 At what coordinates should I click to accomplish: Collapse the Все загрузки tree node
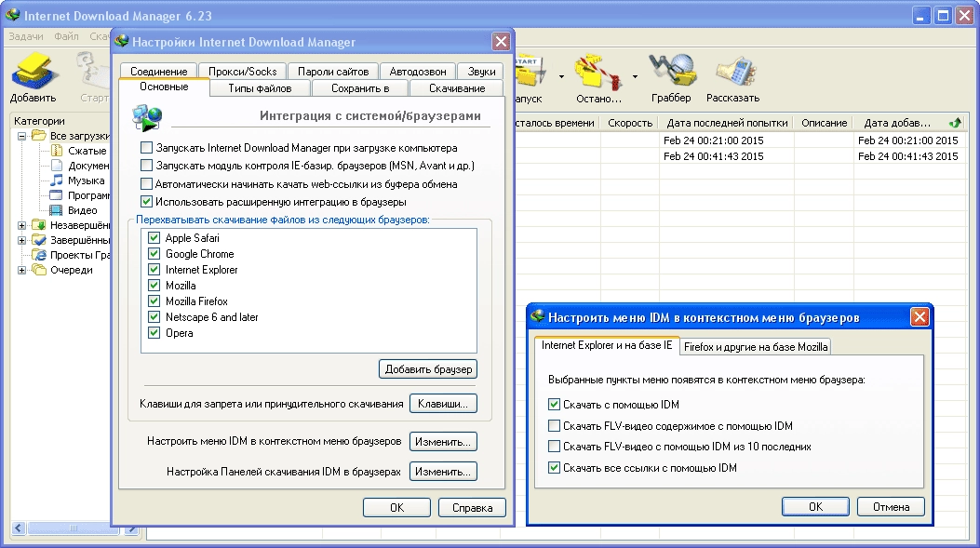point(22,136)
